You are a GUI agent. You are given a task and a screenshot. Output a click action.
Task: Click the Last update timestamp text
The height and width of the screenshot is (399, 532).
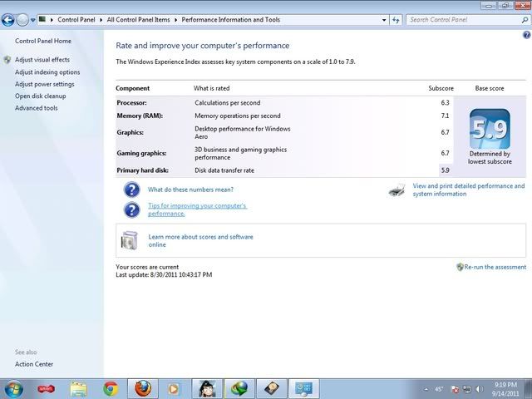(164, 275)
